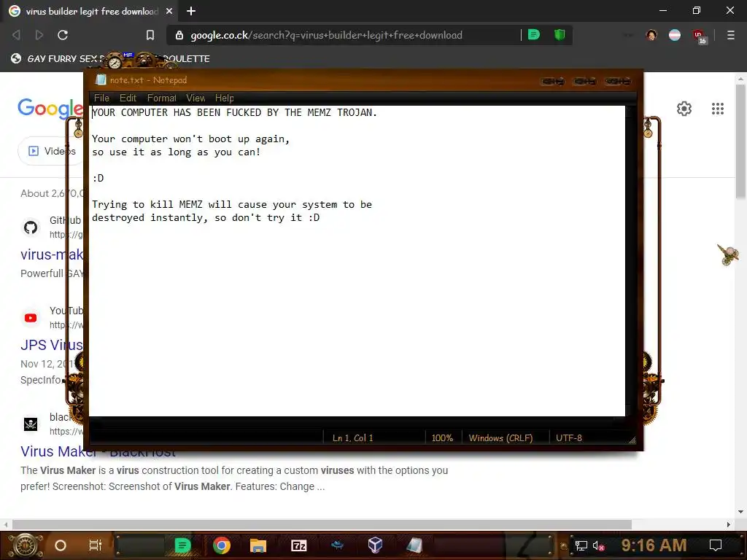Open VirtualBox from the taskbar

click(x=375, y=545)
